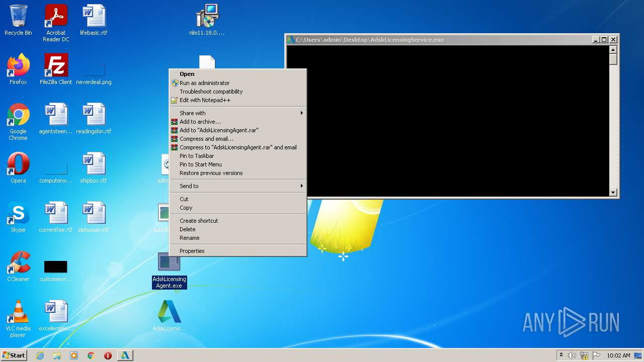Click Show desktop button at taskbar end
The height and width of the screenshot is (362, 644).
638,355
